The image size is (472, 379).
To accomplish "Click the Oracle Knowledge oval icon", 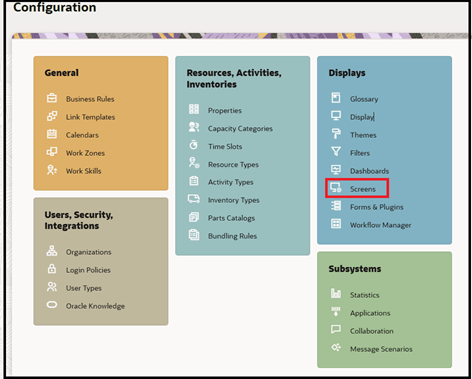I will (x=52, y=305).
